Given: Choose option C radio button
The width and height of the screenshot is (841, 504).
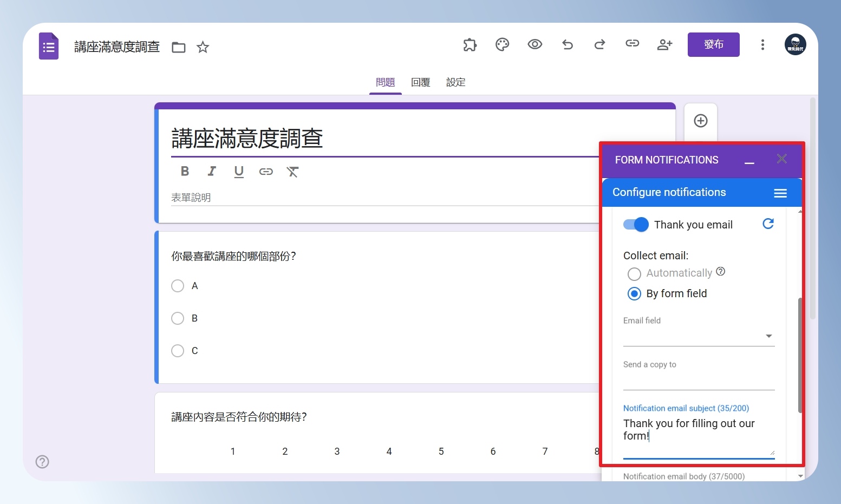Looking at the screenshot, I should (178, 351).
